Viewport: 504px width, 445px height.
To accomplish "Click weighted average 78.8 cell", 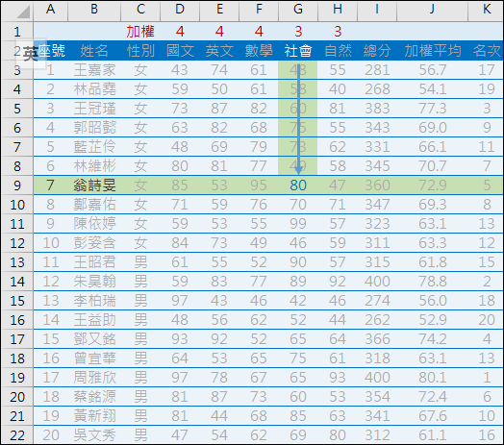I will tap(432, 282).
